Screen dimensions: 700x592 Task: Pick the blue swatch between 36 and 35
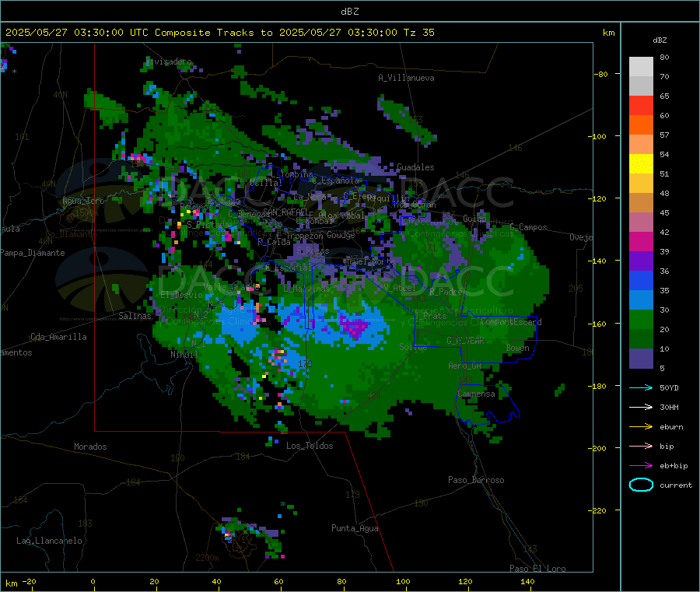click(641, 280)
